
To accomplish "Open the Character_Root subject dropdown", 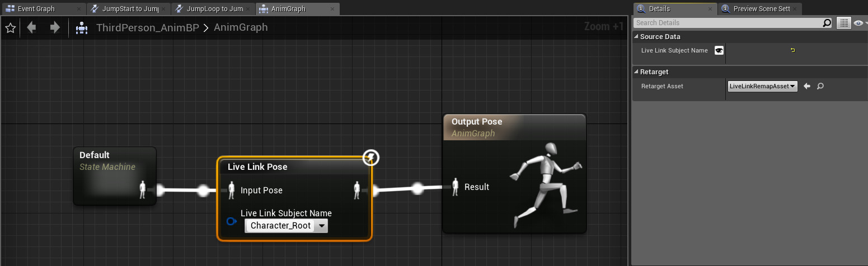I will coord(287,226).
